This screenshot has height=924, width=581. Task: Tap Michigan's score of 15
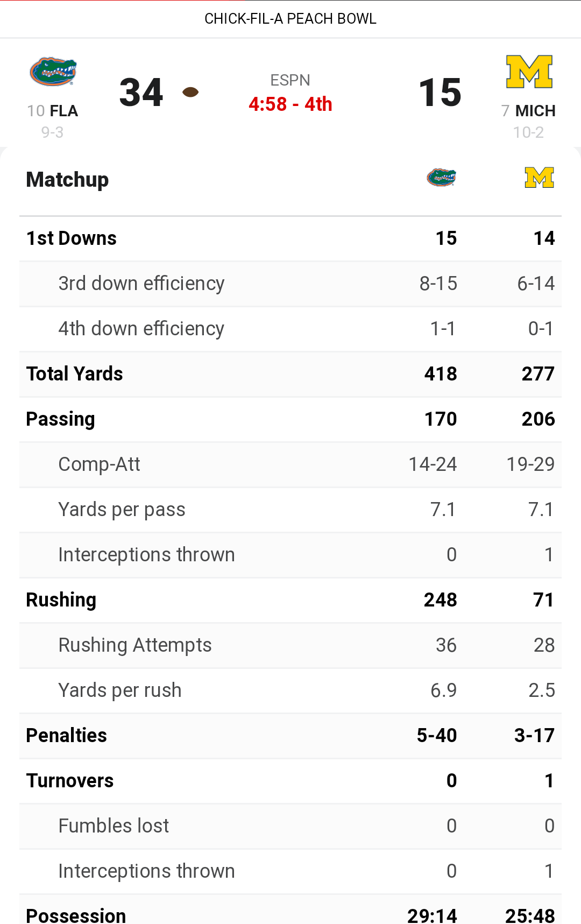(x=440, y=93)
